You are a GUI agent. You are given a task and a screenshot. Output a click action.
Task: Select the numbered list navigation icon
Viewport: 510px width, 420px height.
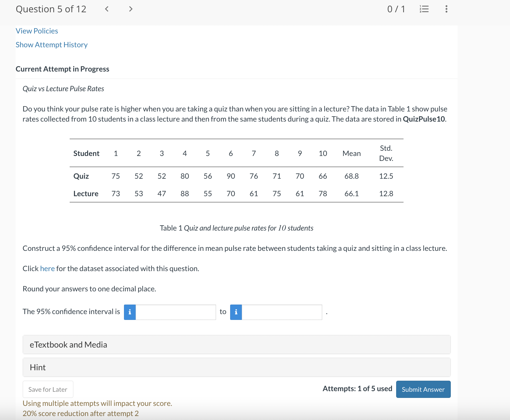(424, 9)
